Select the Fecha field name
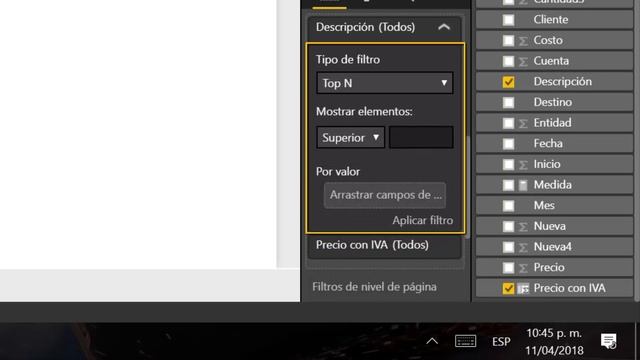This screenshot has height=360, width=640. (x=548, y=143)
